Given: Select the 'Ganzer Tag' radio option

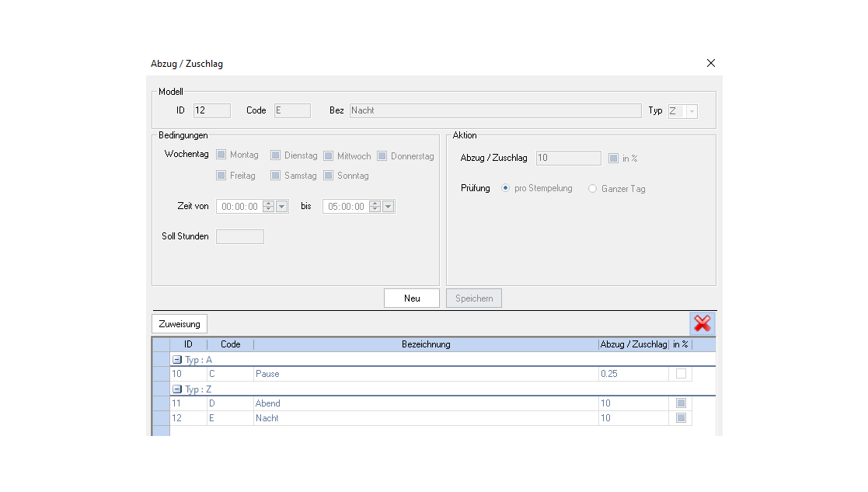Looking at the screenshot, I should coord(593,189).
